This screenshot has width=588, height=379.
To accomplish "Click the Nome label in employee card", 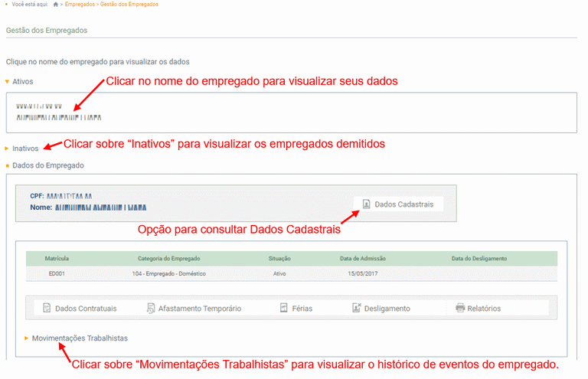I will point(41,207).
